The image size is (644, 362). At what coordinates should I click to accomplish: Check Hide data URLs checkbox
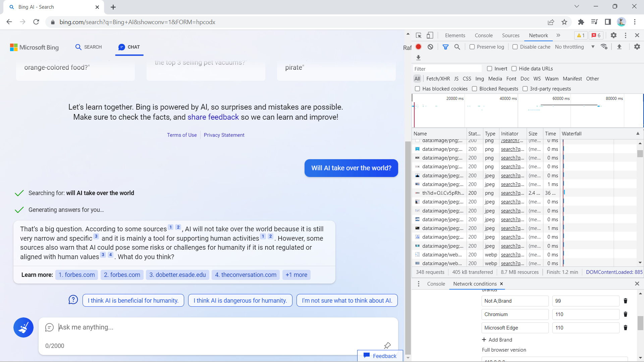point(514,69)
